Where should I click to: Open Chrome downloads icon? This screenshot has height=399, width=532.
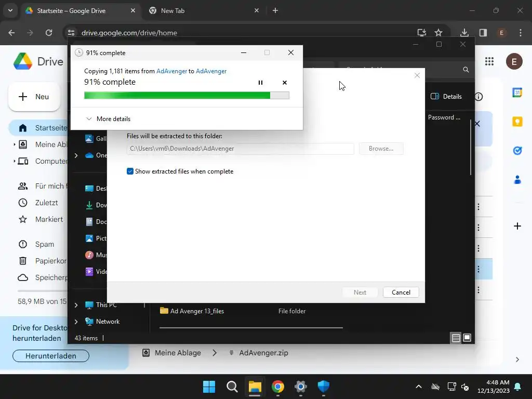click(x=464, y=33)
